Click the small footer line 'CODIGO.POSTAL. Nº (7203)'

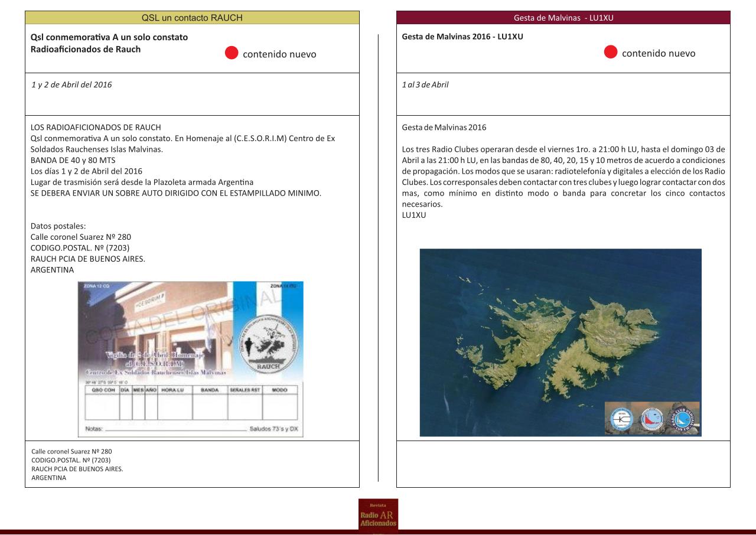point(71,460)
